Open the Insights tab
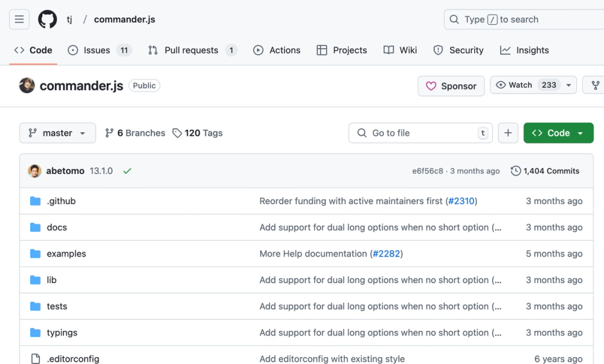 coord(524,50)
